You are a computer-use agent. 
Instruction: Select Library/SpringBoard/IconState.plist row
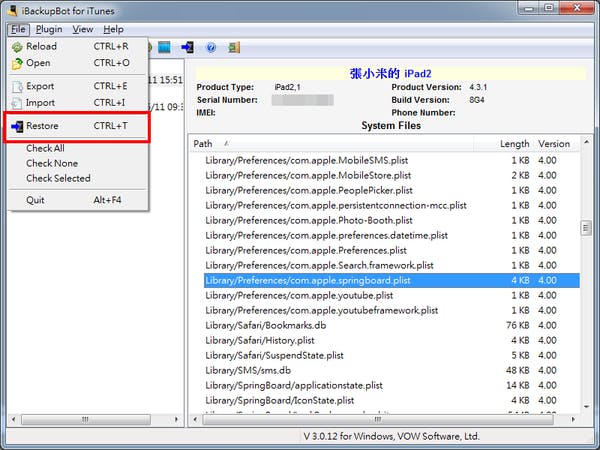coord(392,400)
